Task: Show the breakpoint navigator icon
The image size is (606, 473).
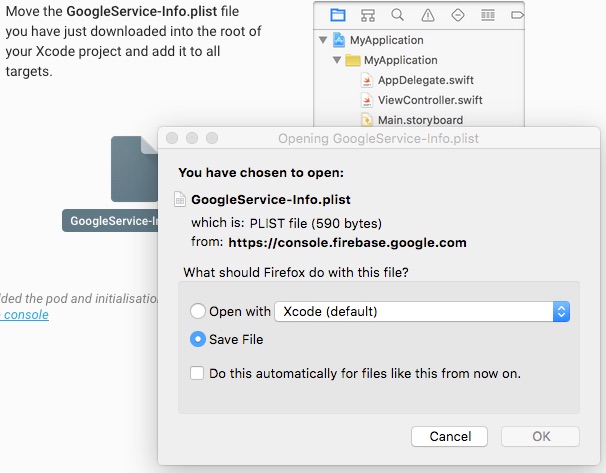Action: coord(517,15)
